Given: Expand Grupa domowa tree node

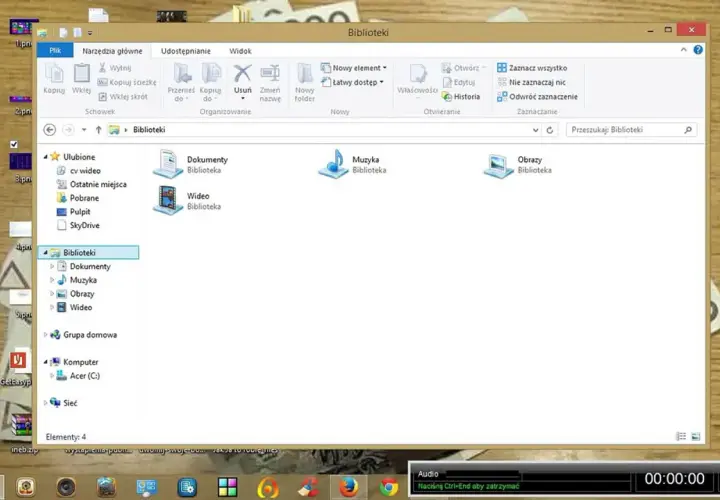Looking at the screenshot, I should tap(45, 335).
